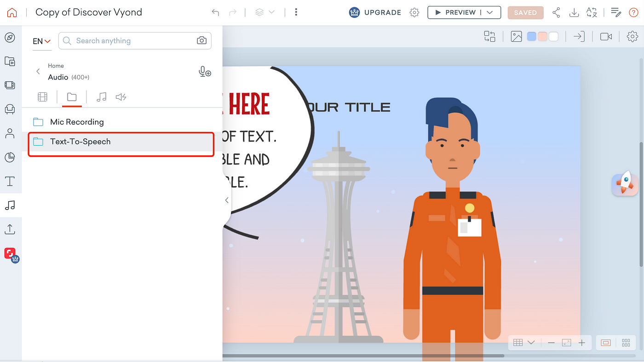
Task: Pick the white color swatch
Action: [553, 37]
